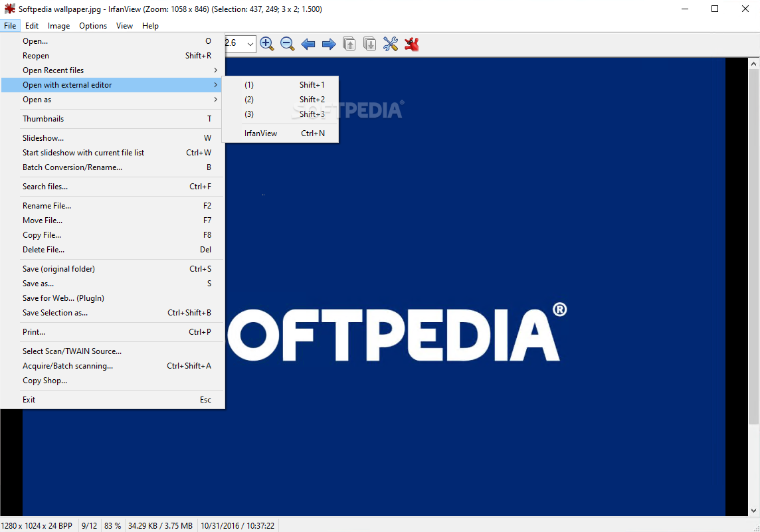Open settings with wrench and screwdriver icon

point(390,44)
